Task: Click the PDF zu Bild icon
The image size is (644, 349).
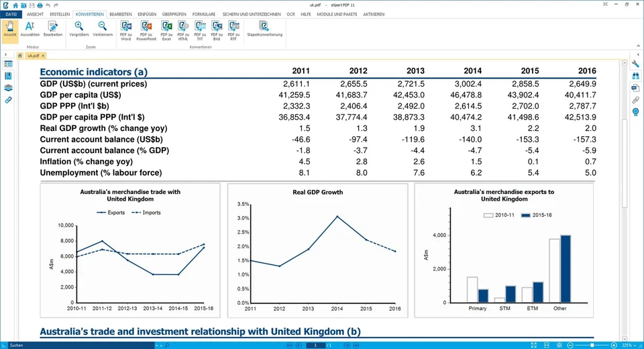Action: (216, 29)
